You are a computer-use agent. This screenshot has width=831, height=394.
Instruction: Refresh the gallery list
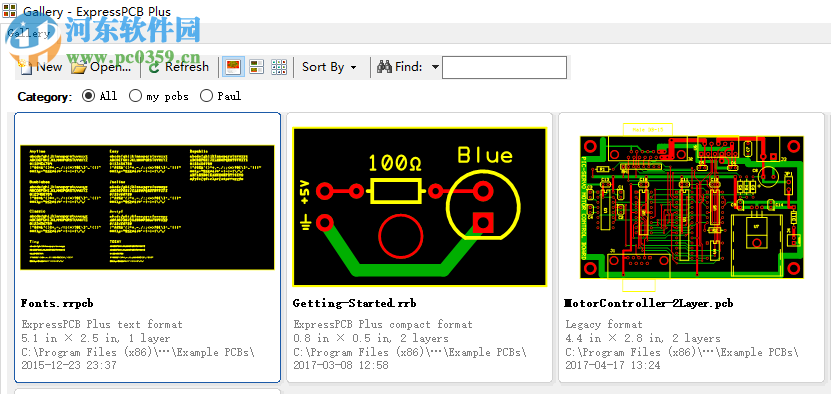[179, 67]
